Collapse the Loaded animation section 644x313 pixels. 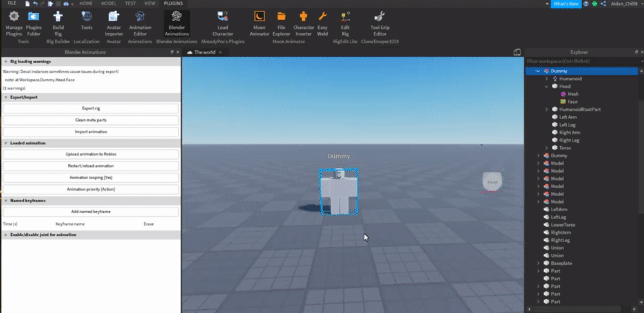6,143
